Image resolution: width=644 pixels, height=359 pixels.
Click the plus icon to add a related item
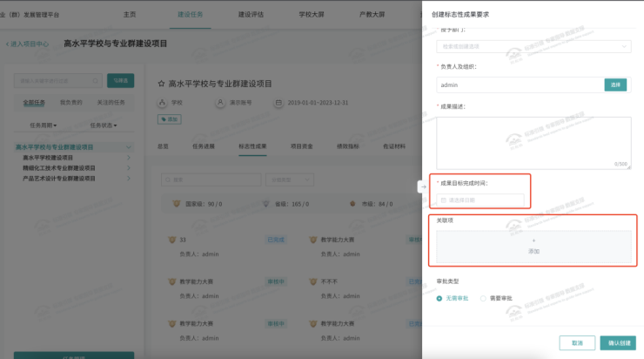533,240
